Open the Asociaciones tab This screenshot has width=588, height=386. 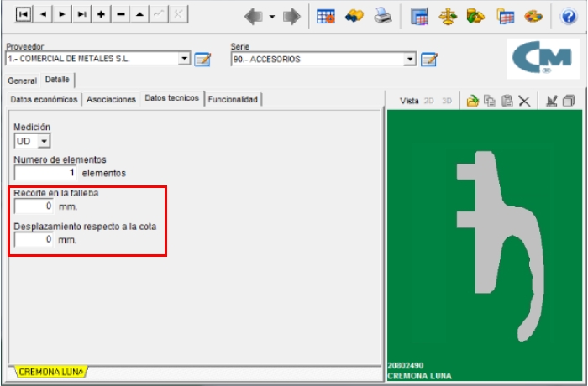111,99
